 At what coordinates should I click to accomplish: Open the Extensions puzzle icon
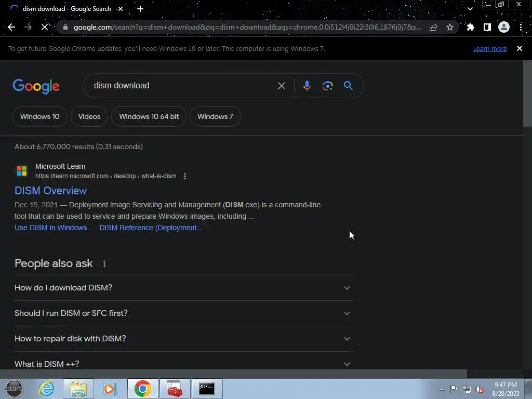(470, 27)
